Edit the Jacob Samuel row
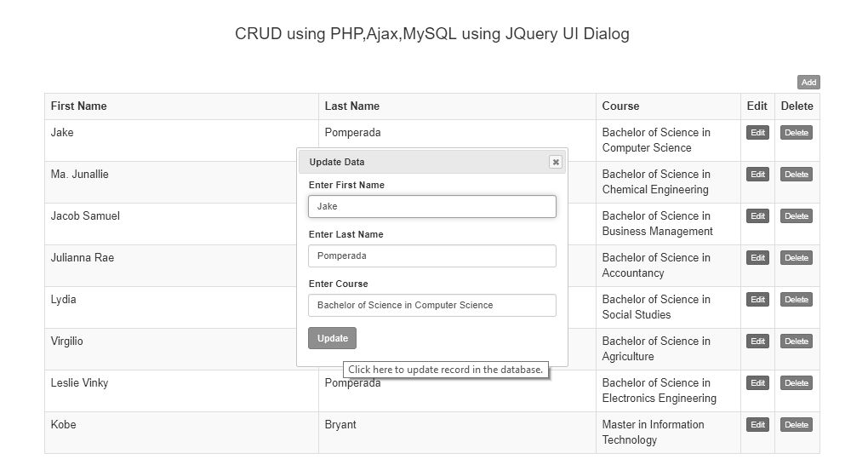868x465 pixels. pyautogui.click(x=757, y=216)
